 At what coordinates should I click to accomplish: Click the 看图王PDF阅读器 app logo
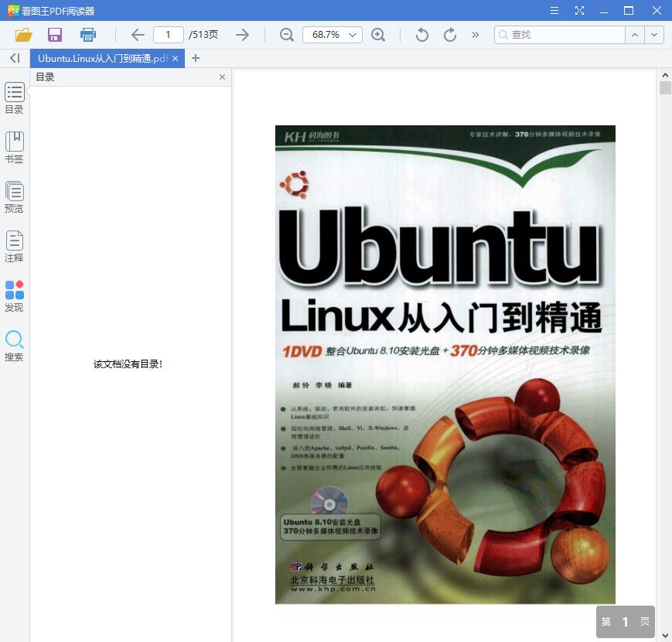pos(13,11)
